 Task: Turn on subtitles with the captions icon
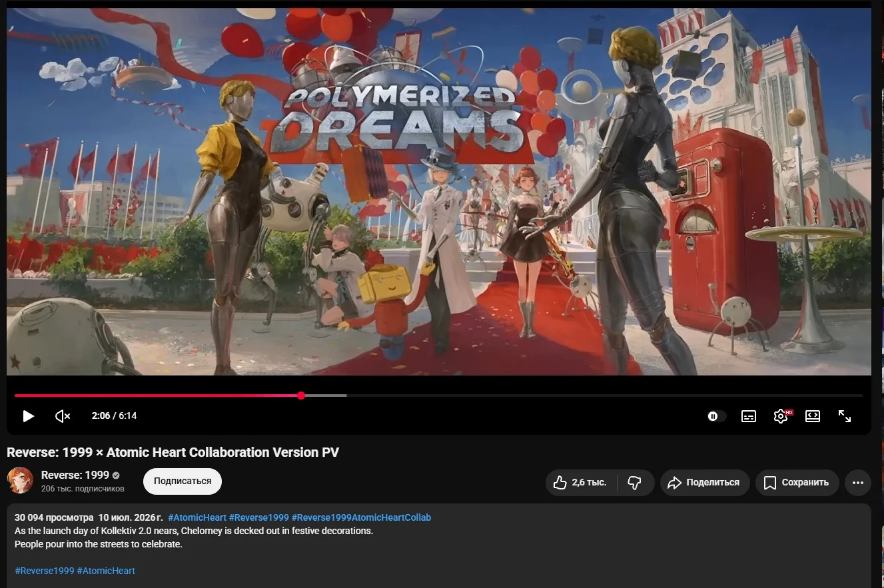pyautogui.click(x=749, y=416)
